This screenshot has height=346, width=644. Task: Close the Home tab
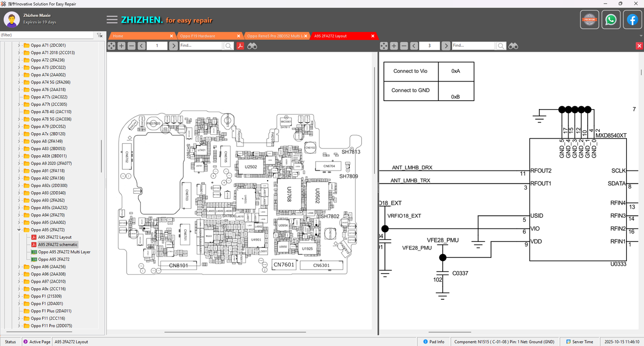point(172,36)
